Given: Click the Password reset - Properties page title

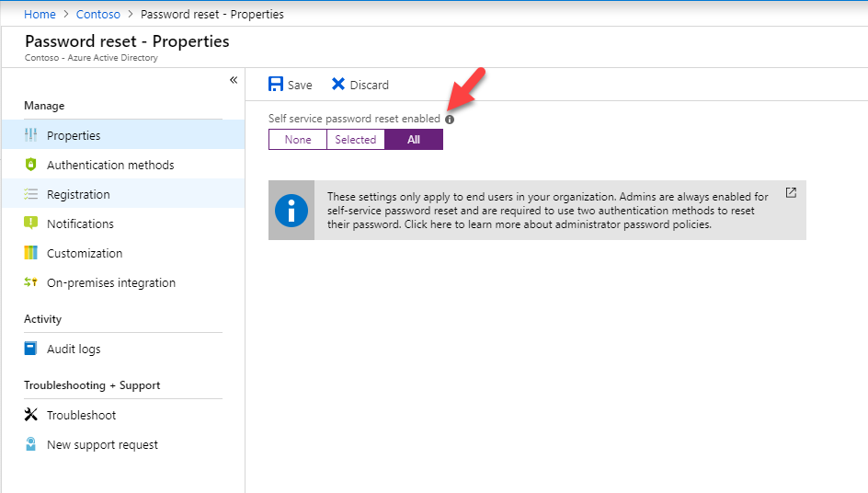Looking at the screenshot, I should click(127, 41).
